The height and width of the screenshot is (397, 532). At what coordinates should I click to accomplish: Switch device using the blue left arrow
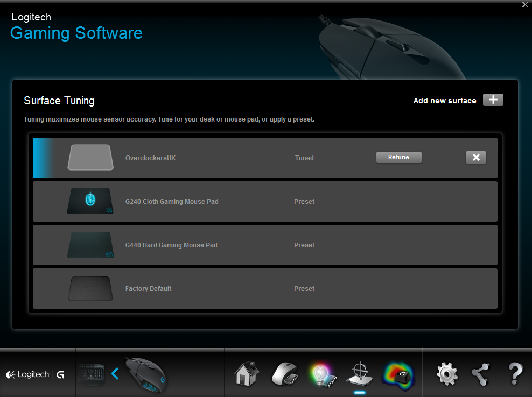(x=115, y=373)
